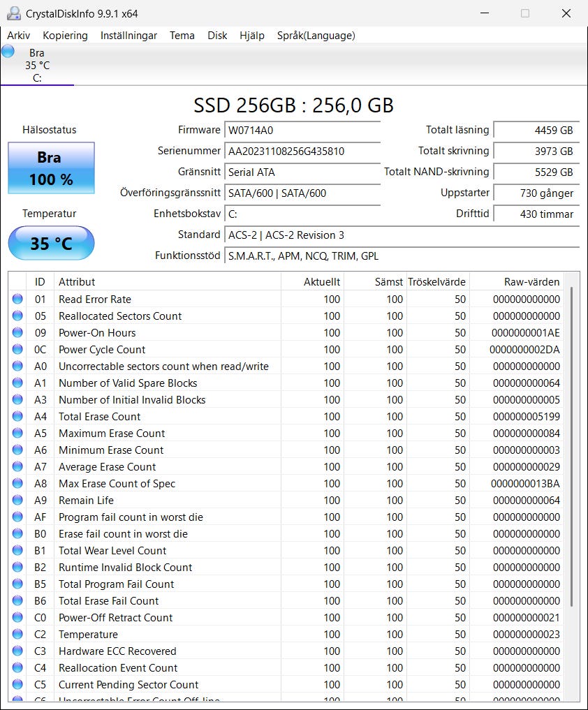588x710 pixels.
Task: Click status orb of Remain Life row
Action: [x=17, y=500]
